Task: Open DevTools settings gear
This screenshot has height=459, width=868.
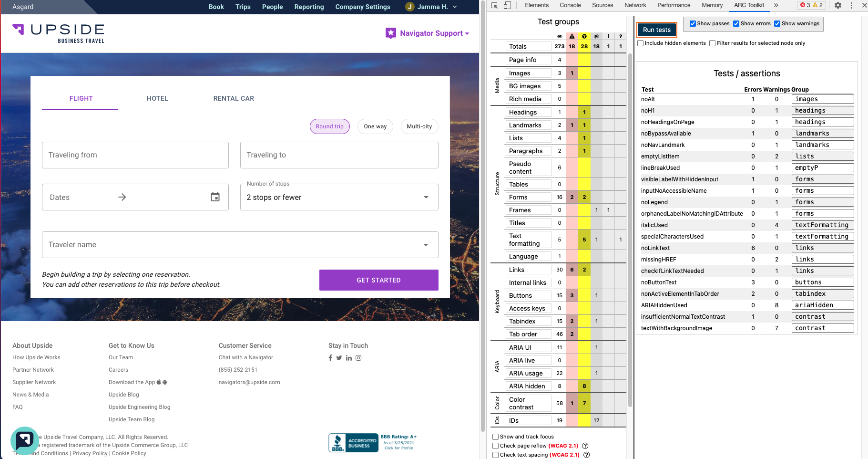Action: [838, 5]
